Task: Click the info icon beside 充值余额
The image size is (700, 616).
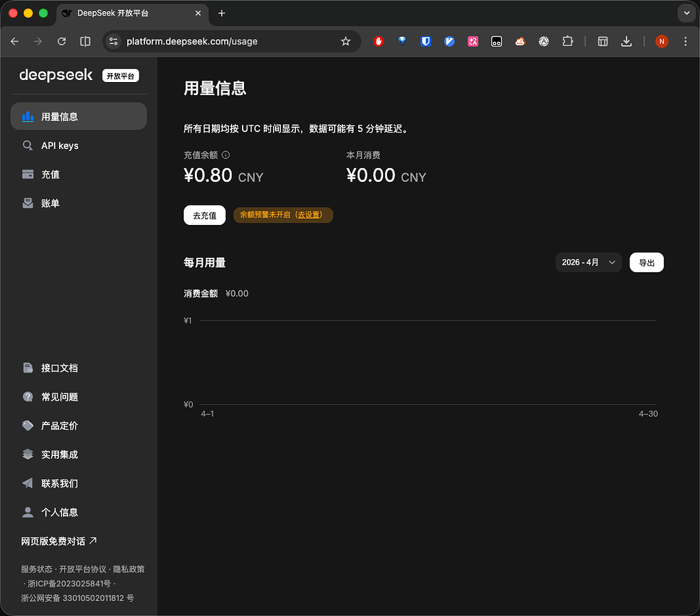Action: pos(226,155)
